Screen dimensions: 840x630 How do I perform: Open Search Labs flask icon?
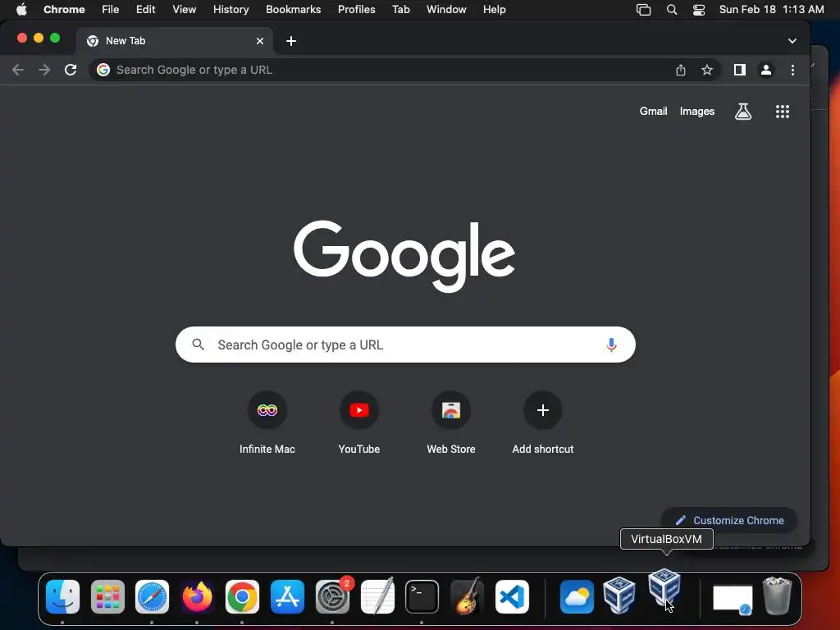tap(743, 112)
